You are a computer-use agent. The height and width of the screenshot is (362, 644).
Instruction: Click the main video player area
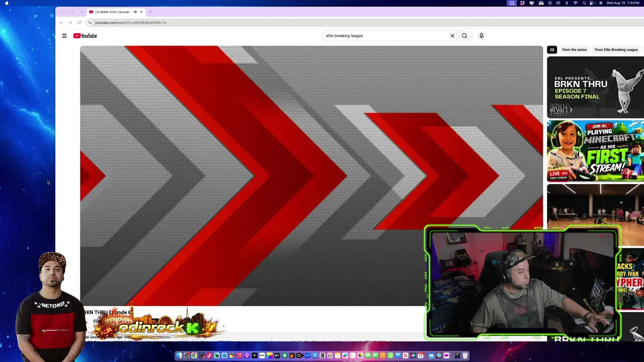(x=311, y=176)
